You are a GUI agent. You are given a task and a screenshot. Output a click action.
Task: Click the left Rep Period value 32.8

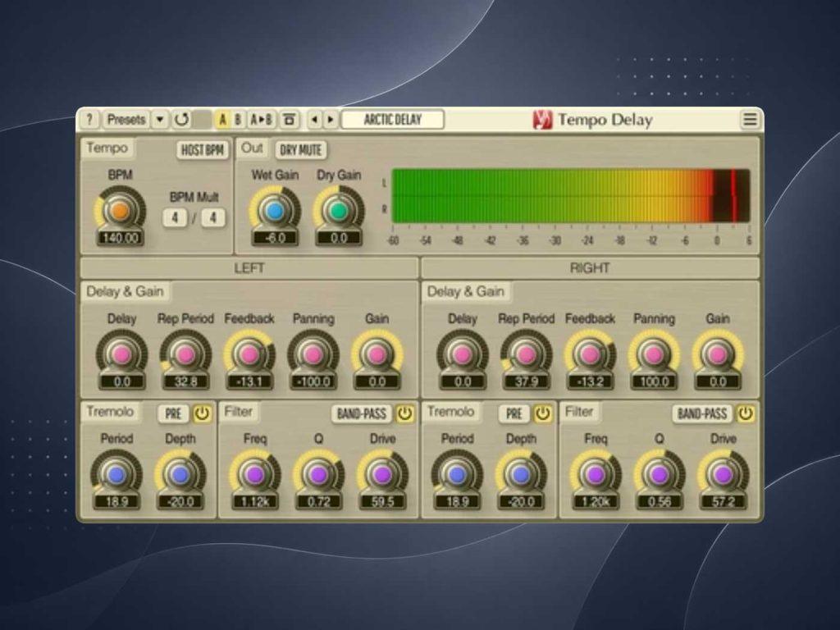point(185,382)
